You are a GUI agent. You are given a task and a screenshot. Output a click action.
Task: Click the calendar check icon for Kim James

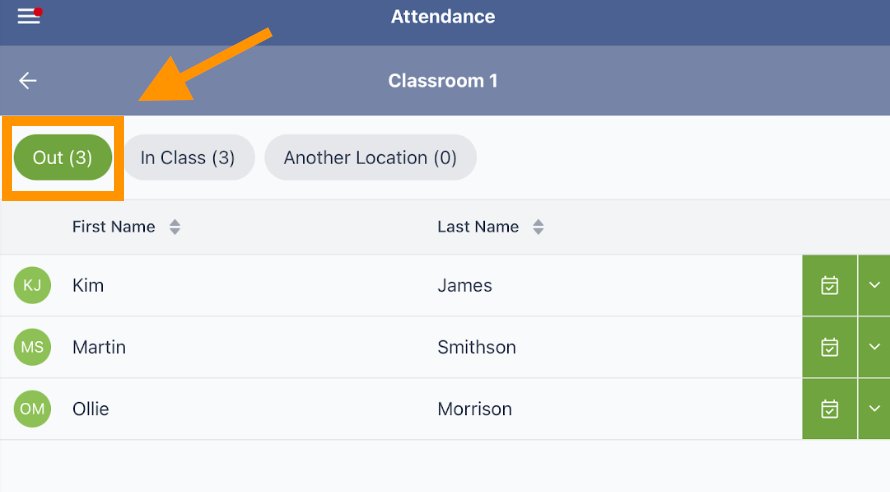click(829, 286)
